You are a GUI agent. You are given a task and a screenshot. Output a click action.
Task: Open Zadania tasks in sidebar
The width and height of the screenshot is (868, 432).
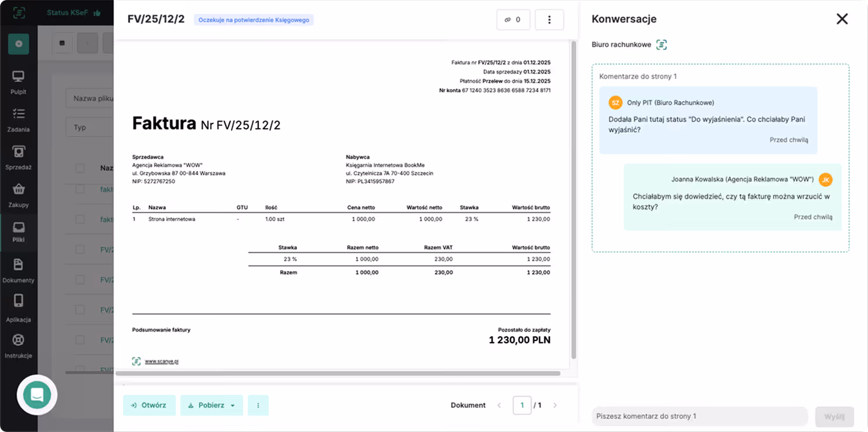(19, 120)
